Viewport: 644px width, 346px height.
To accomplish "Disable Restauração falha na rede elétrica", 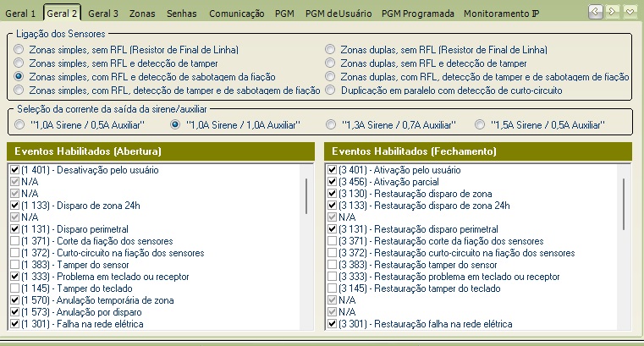I will [x=333, y=324].
